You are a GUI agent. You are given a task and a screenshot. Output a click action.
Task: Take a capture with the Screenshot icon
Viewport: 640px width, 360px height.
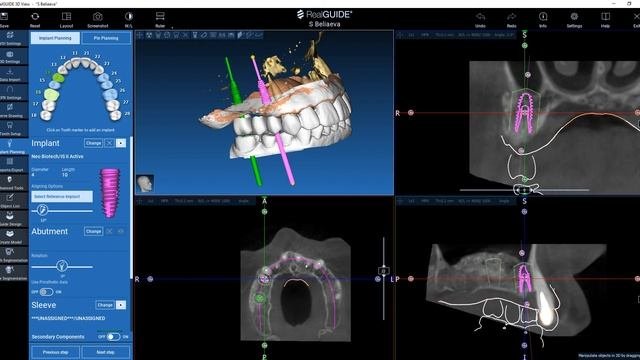pos(98,16)
